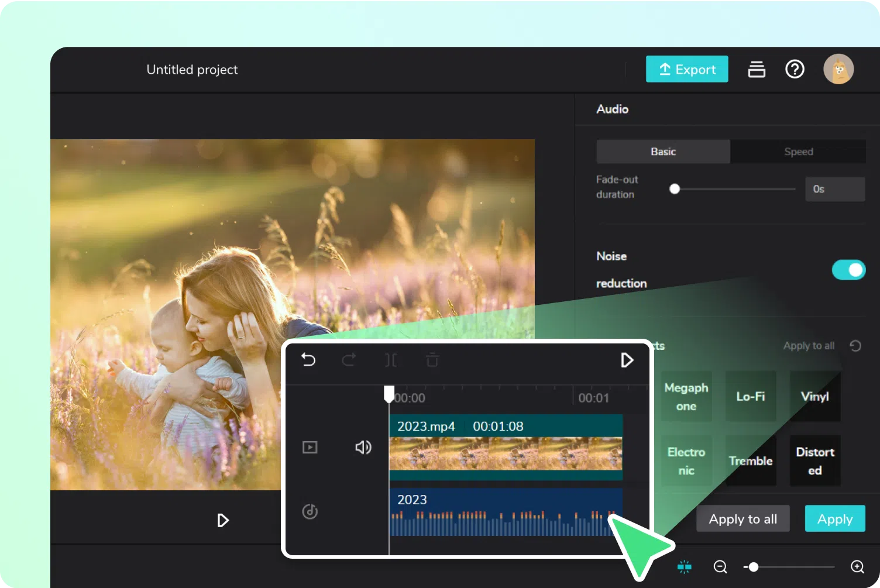This screenshot has width=880, height=588.
Task: Toggle the Noise reduction switch
Action: [848, 270]
